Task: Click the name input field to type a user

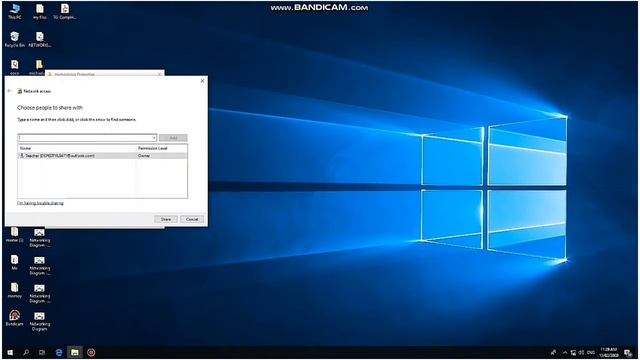Action: (x=84, y=138)
